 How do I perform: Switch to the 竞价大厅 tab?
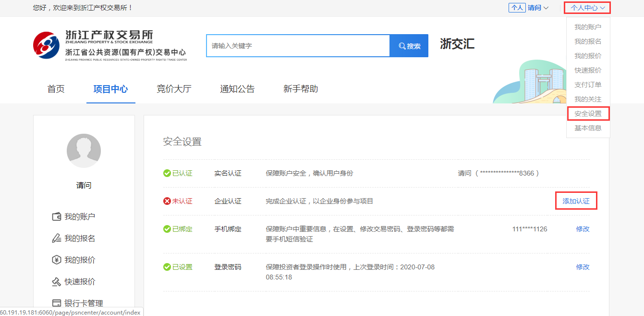[x=174, y=89]
